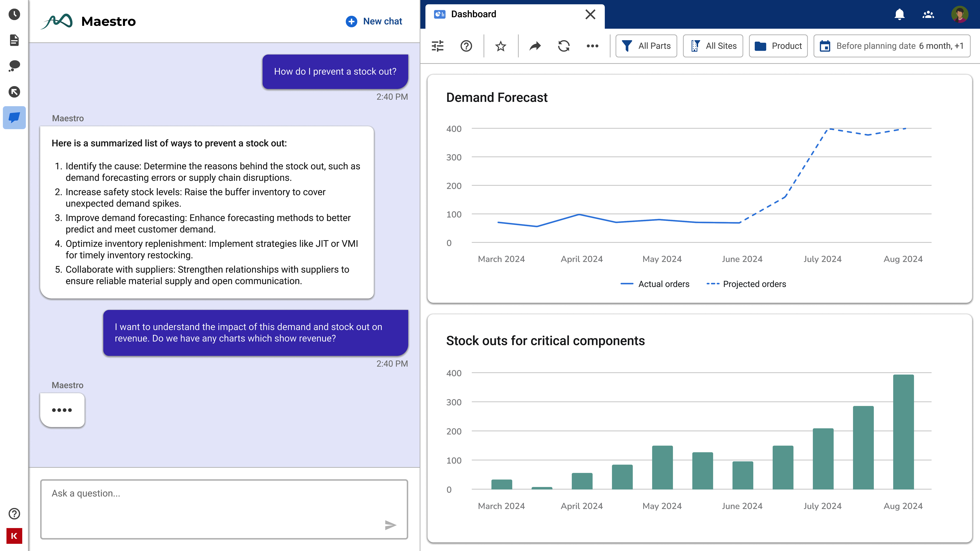
Task: Star the Dashboard as a favorite
Action: click(500, 46)
